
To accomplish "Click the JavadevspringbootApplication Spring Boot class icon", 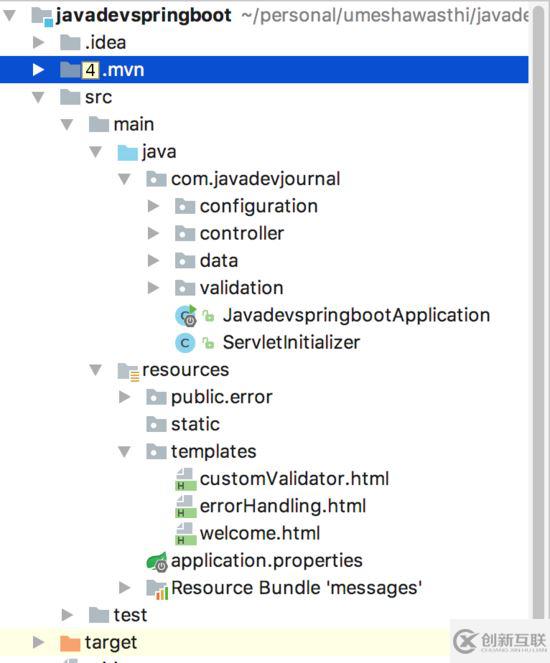I will [186, 315].
